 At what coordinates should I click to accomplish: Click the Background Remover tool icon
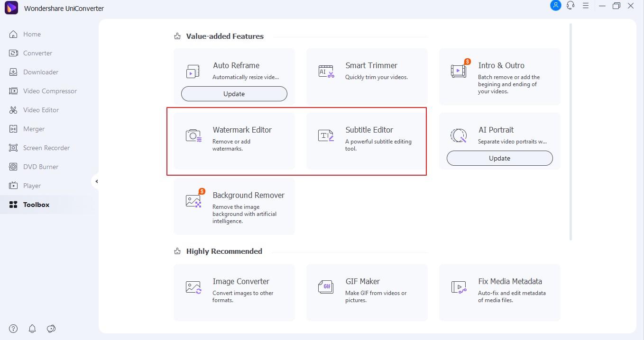coord(193,201)
